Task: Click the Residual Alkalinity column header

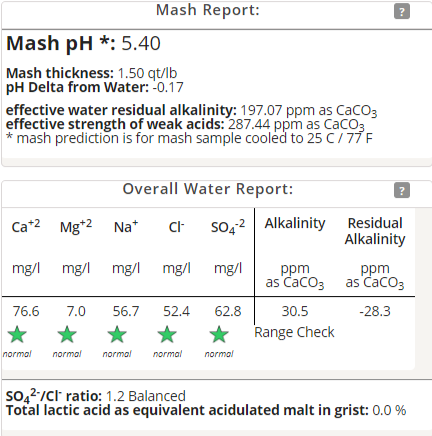Action: pos(375,231)
